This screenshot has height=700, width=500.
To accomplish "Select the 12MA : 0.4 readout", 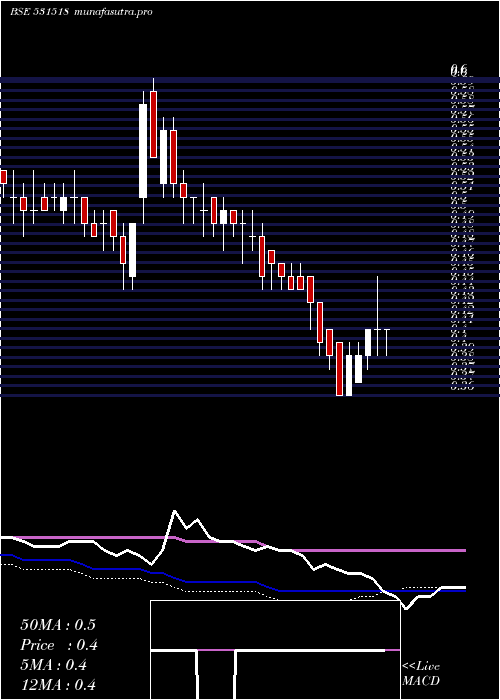I will (58, 685).
